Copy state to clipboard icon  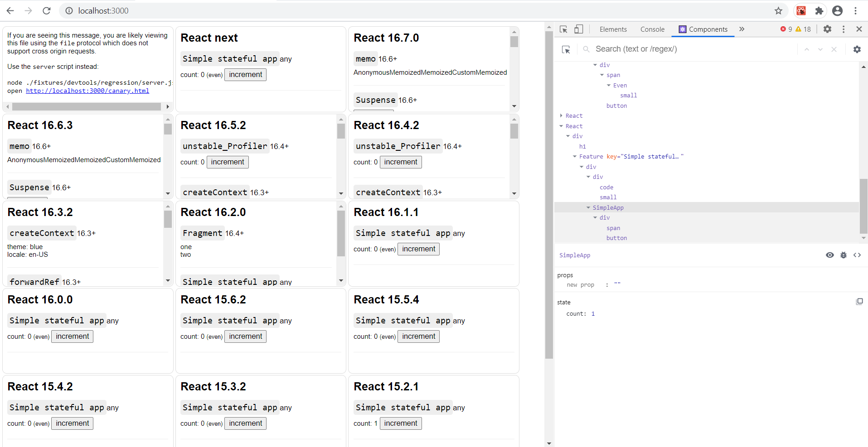pyautogui.click(x=859, y=302)
